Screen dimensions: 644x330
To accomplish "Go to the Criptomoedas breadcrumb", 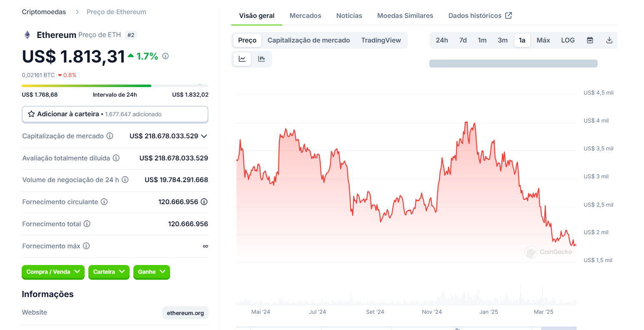I will tap(44, 12).
